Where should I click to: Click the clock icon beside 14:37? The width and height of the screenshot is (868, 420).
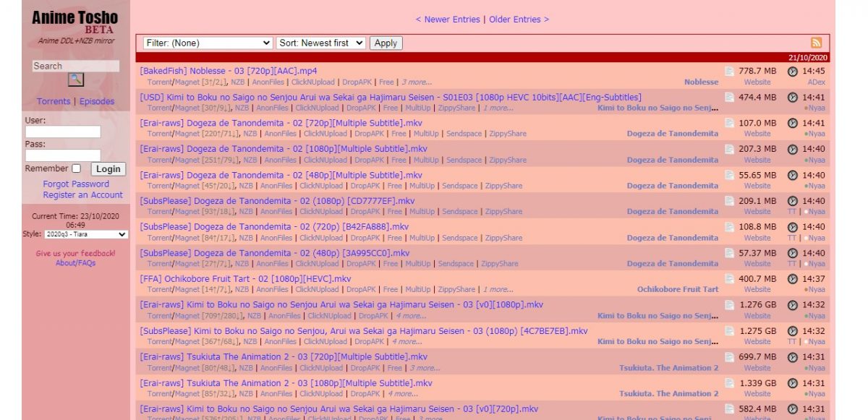[792, 279]
